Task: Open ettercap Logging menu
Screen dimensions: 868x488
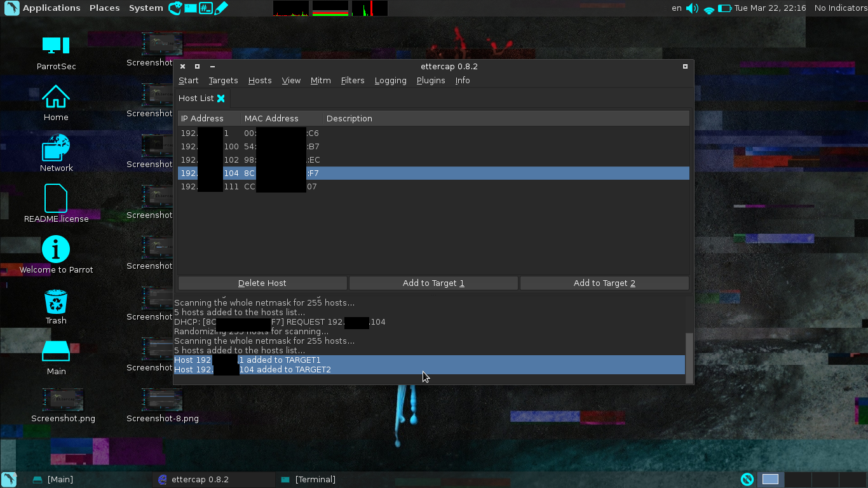Action: [391, 81]
